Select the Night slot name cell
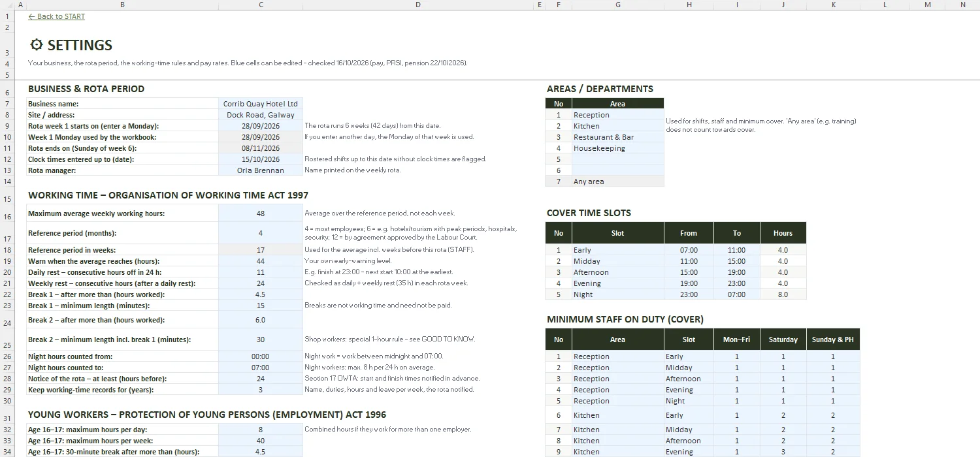980x457 pixels. coord(617,294)
